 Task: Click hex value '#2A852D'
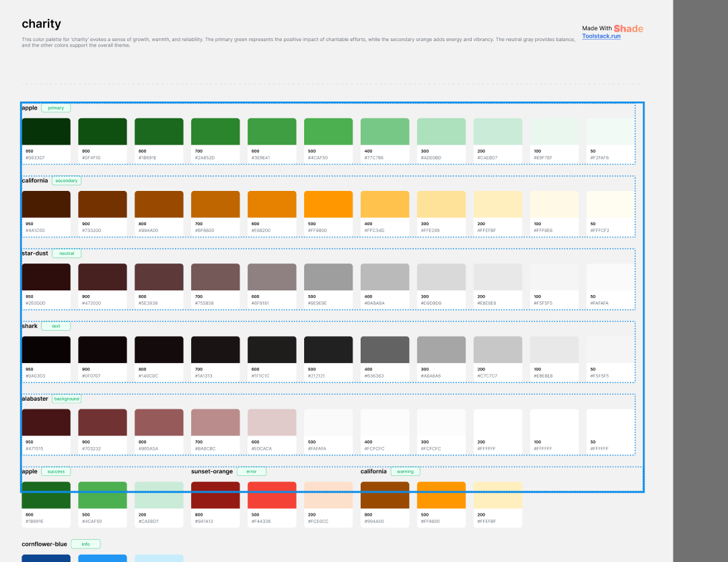click(205, 158)
